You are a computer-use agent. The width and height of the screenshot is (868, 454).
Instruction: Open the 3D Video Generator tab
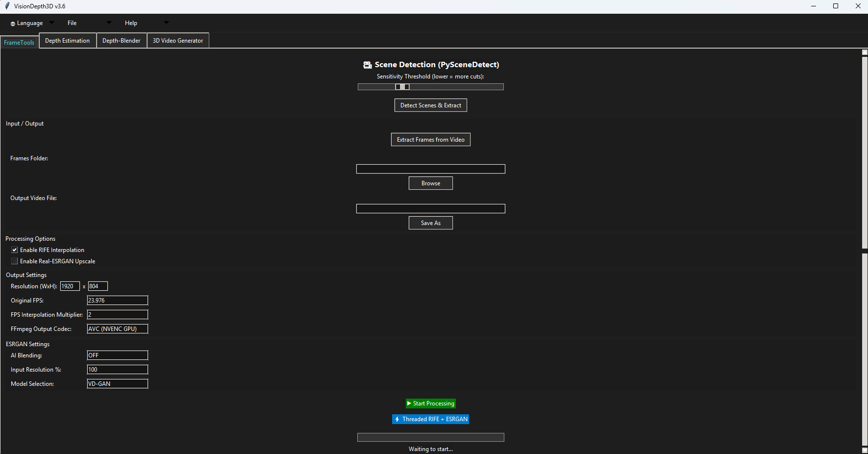178,41
